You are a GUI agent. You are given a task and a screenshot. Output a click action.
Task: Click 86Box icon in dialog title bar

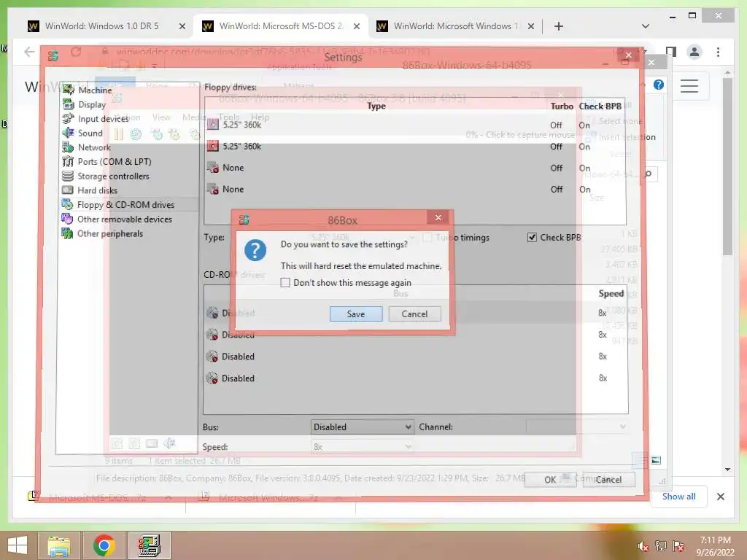[244, 219]
